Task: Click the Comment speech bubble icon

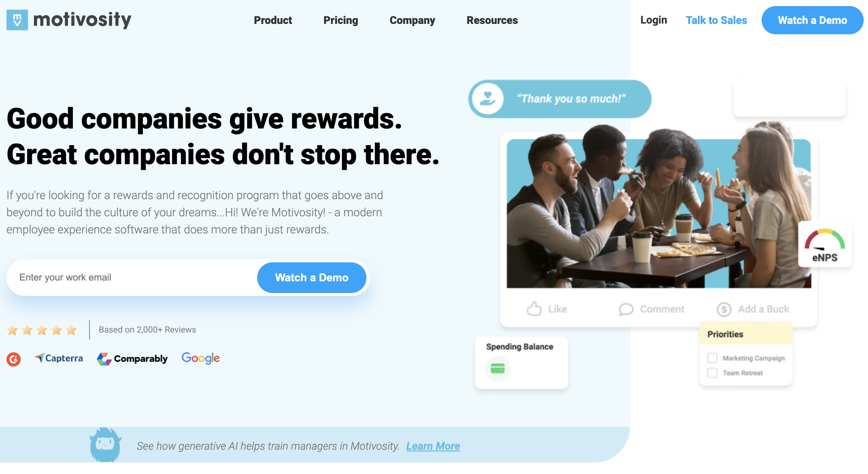Action: click(626, 309)
